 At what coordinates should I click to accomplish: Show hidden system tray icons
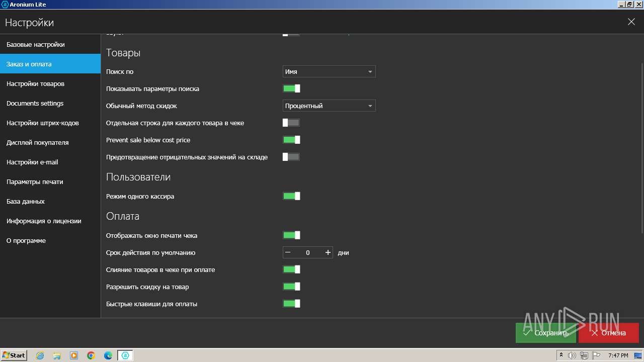561,355
